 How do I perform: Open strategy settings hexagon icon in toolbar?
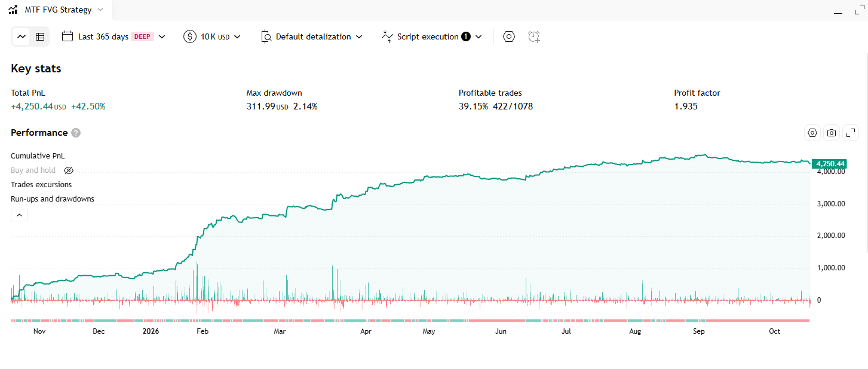click(x=509, y=36)
